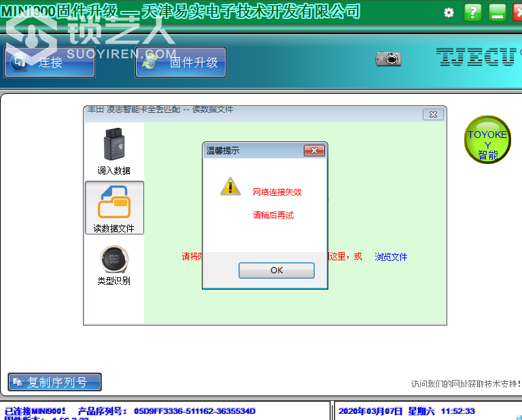This screenshot has height=420, width=522.
Task: Click the green help question mark icon
Action: [x=473, y=12]
